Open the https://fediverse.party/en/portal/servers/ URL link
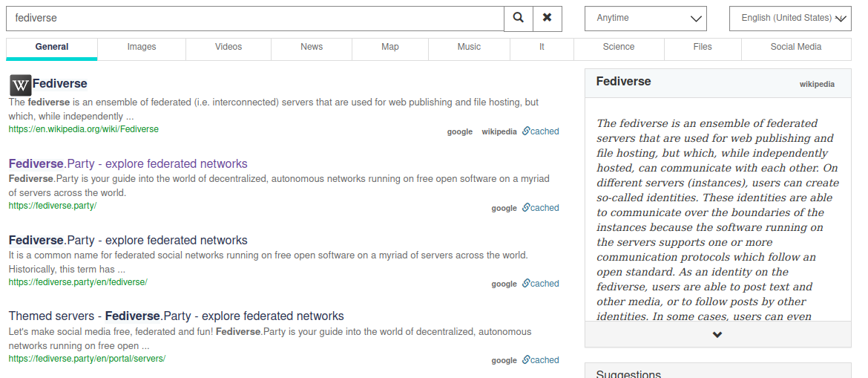The height and width of the screenshot is (378, 868). [87, 359]
